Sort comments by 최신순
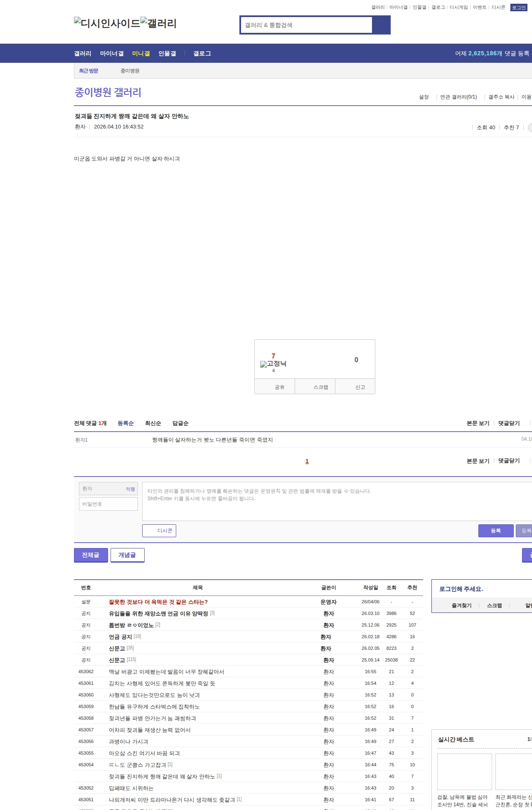The image size is (532, 810). click(153, 423)
